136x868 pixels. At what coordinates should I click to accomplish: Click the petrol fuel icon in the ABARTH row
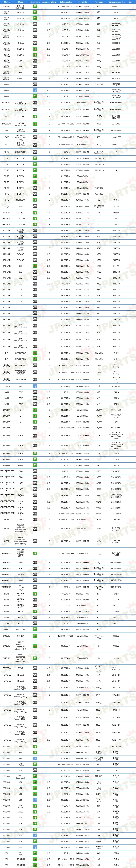[x=35, y=6]
